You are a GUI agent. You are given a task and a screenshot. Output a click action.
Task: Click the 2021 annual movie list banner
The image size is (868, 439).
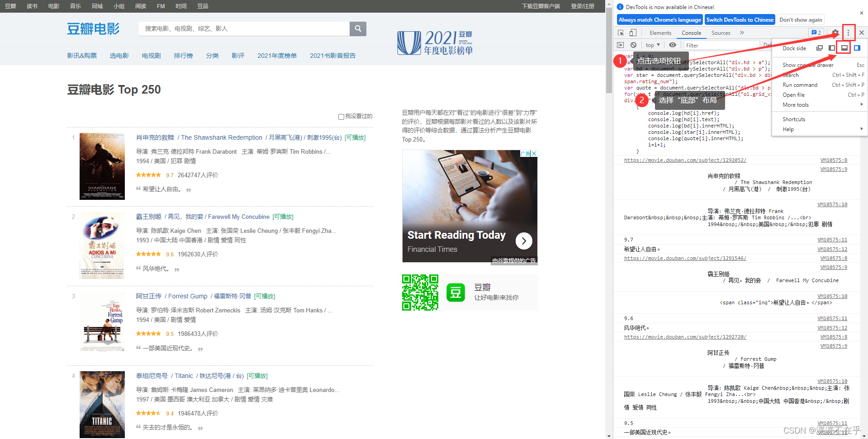435,43
